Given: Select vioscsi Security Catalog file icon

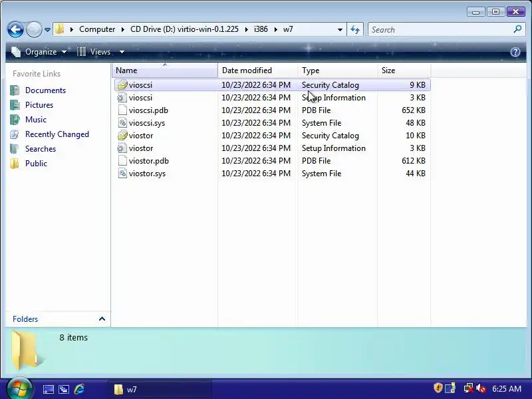Looking at the screenshot, I should point(122,85).
